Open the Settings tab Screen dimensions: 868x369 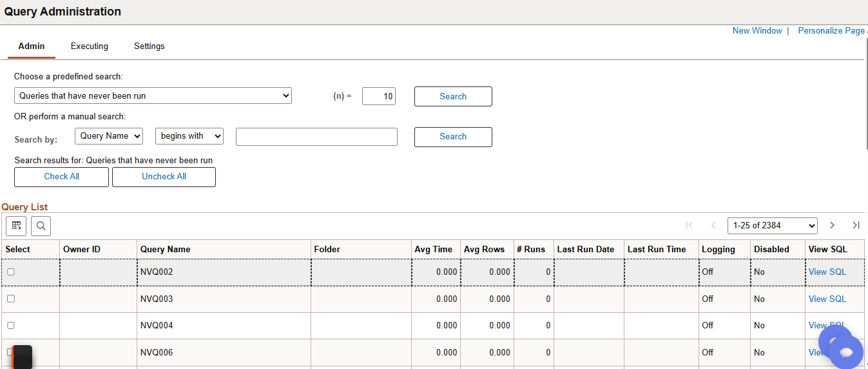(x=149, y=46)
